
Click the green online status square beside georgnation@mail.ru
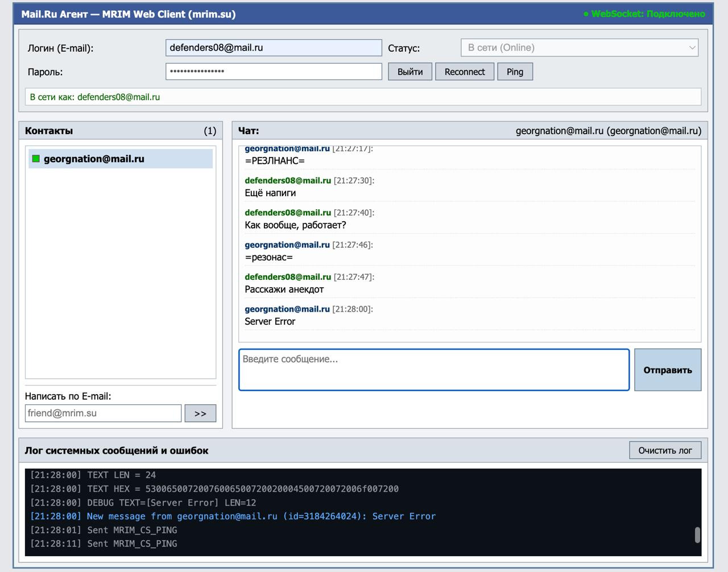[36, 159]
